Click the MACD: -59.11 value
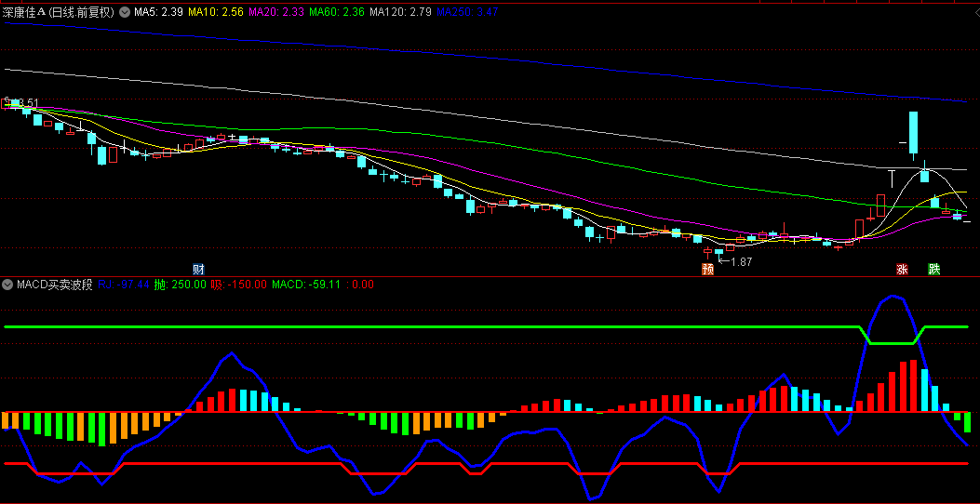 pyautogui.click(x=305, y=285)
